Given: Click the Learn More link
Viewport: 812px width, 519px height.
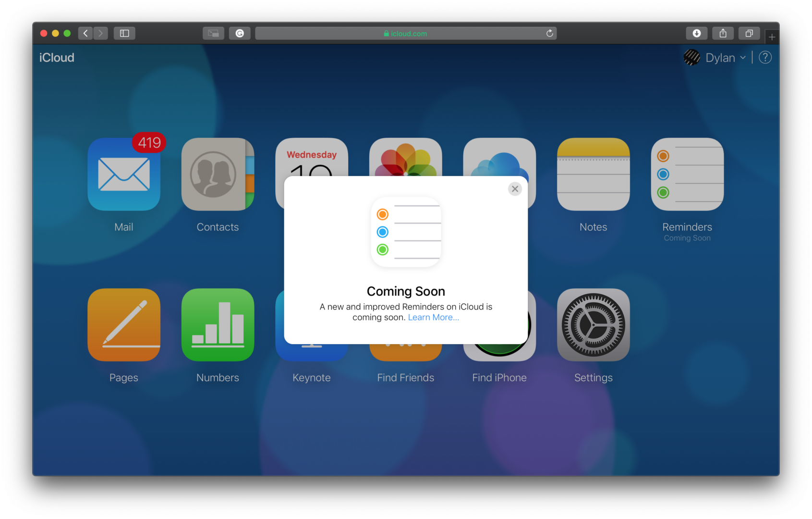Looking at the screenshot, I should click(433, 317).
